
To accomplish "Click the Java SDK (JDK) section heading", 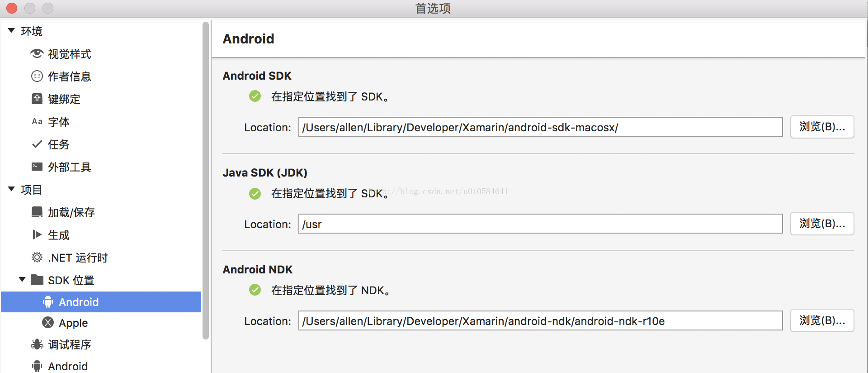I will click(265, 172).
